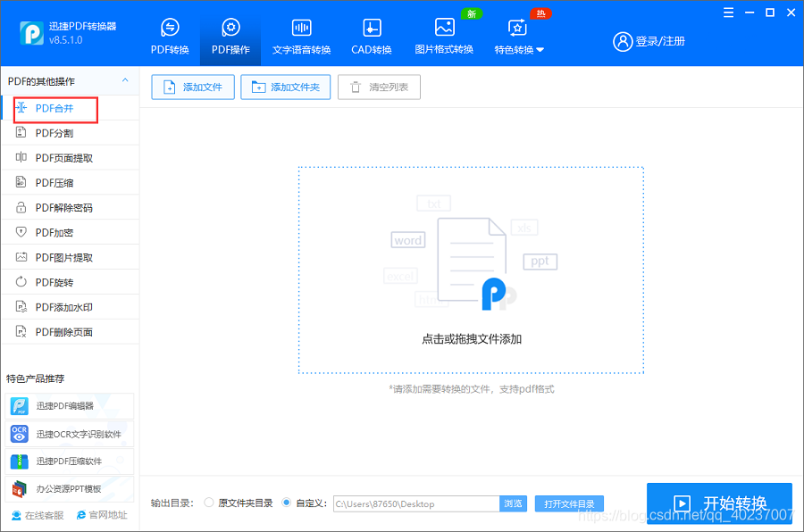Click the PDF分割 split icon
Image resolution: width=804 pixels, height=532 pixels.
coord(21,133)
